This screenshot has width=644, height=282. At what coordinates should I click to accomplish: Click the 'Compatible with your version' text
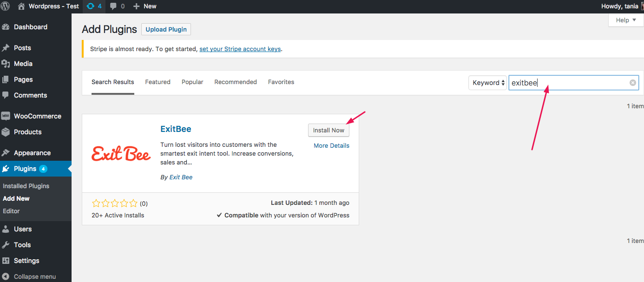click(283, 215)
